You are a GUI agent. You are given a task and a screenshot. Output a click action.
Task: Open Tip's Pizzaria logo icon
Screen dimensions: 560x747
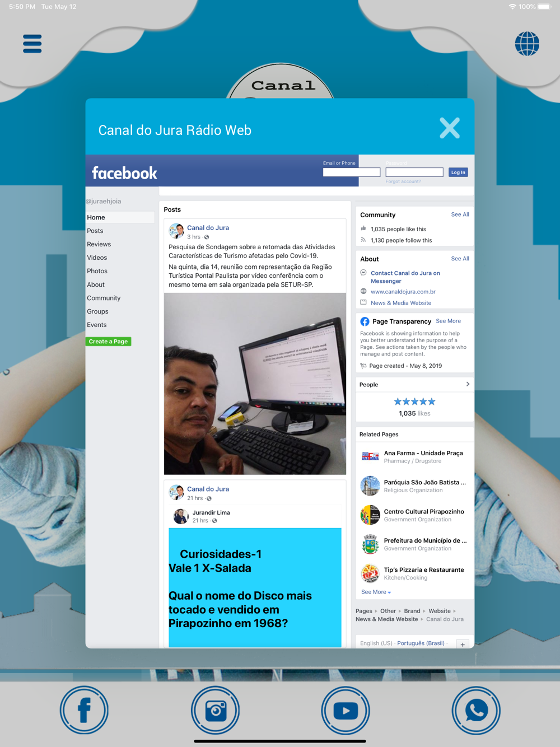[x=370, y=573]
